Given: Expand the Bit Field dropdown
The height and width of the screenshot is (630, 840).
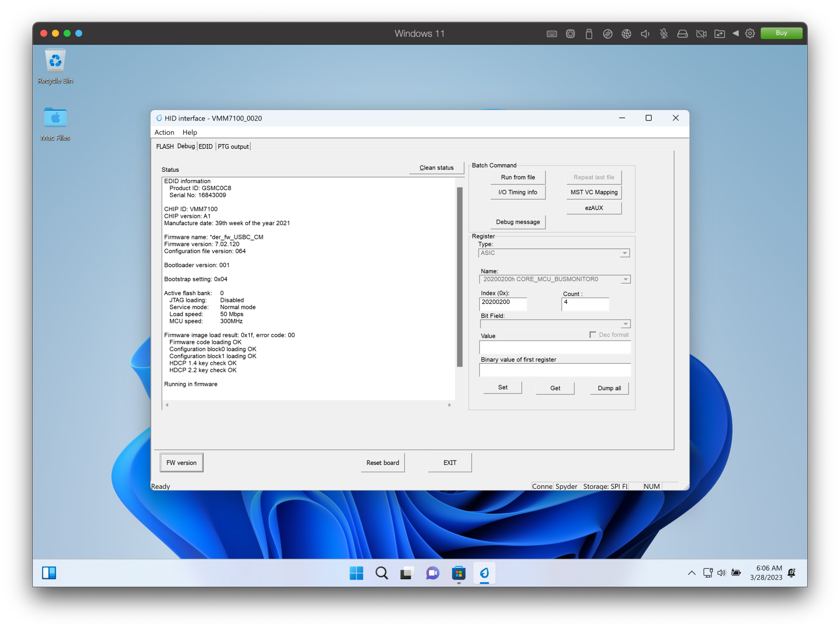Looking at the screenshot, I should click(625, 324).
